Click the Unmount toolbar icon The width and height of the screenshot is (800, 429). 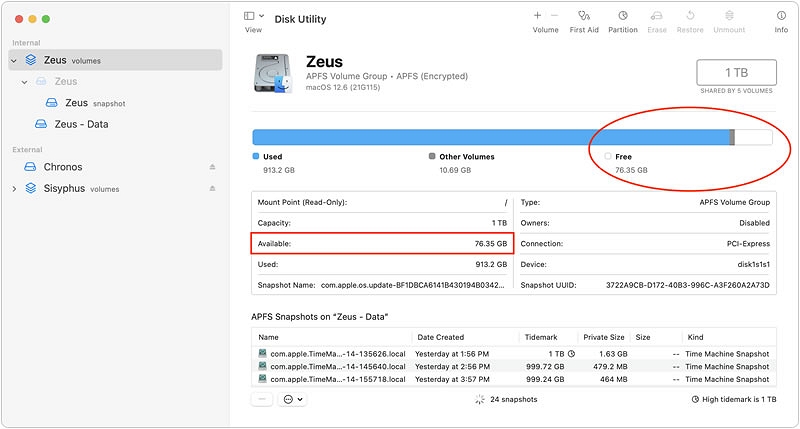tap(729, 15)
